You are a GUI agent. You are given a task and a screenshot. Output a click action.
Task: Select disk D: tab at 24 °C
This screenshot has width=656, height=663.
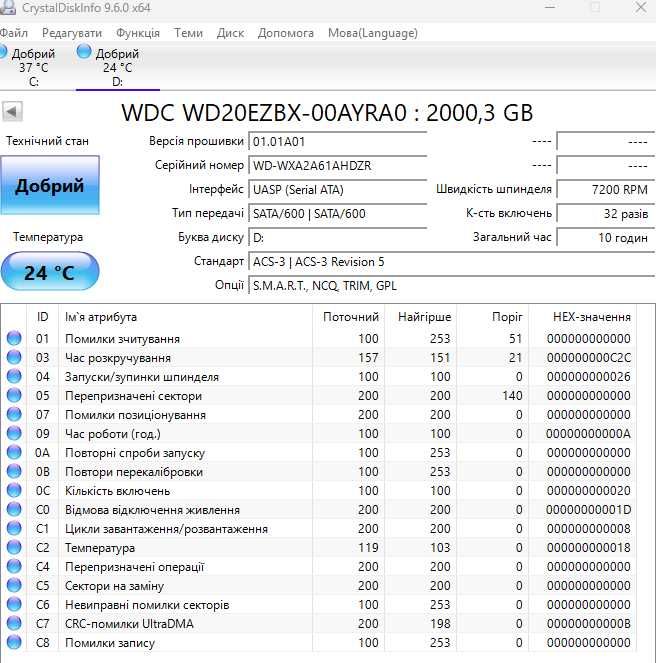[x=117, y=67]
